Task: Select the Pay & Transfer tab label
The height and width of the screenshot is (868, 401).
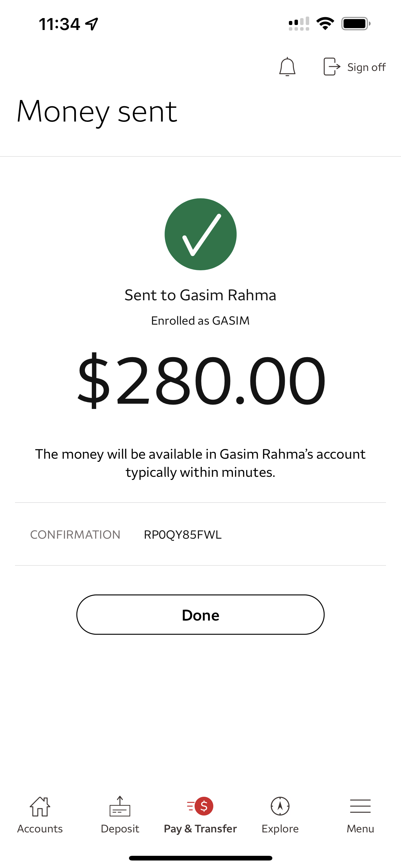Action: 200,829
